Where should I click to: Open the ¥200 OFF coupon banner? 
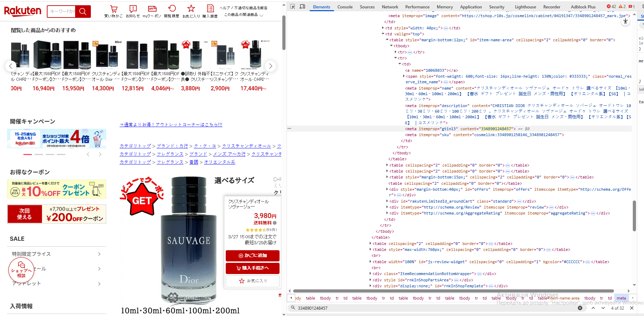57,214
